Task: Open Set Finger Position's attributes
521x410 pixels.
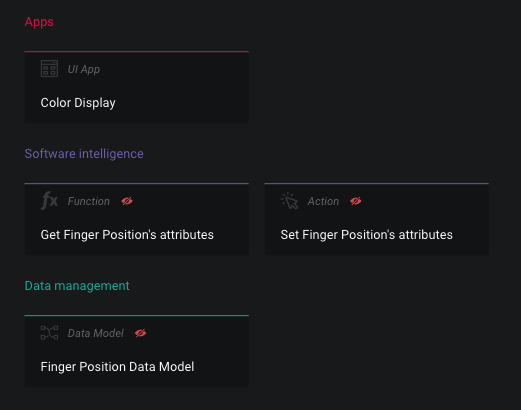Action: (367, 235)
